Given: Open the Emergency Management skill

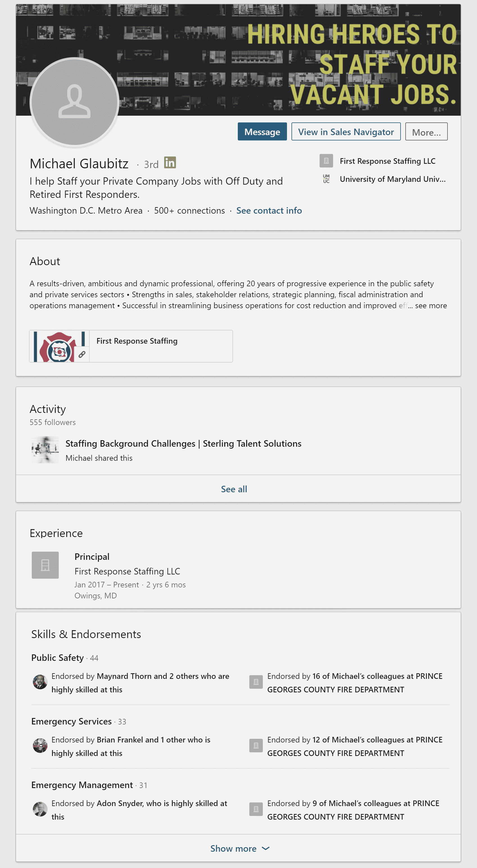Looking at the screenshot, I should pyautogui.click(x=82, y=785).
